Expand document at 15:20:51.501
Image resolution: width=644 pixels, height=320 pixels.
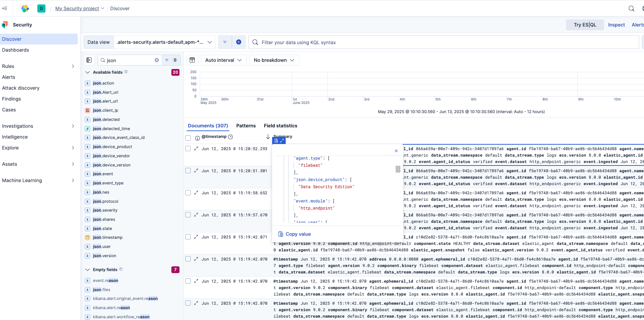click(196, 171)
